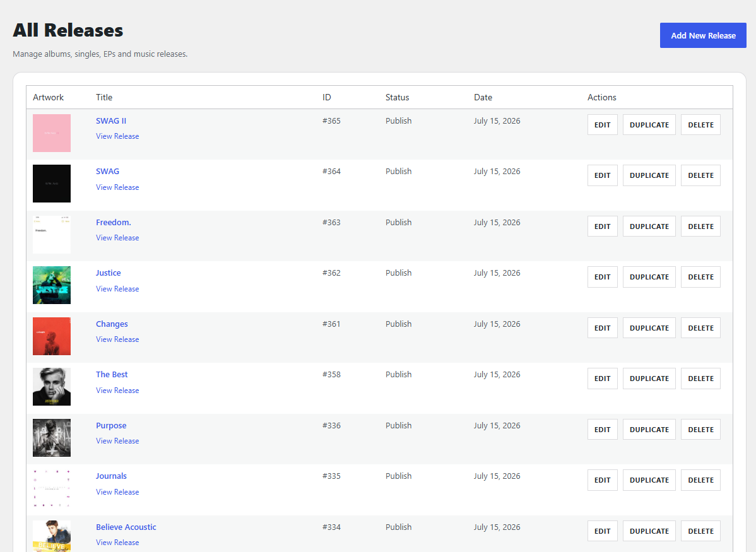
Task: Click View Release under The Best
Action: tap(117, 391)
